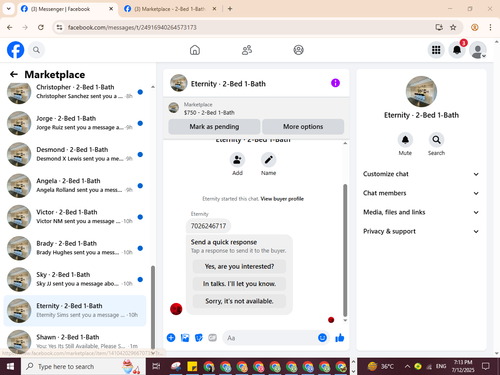Screen dimensions: 500x375
Task: Open the emoji picker in message box
Action: tap(322, 338)
